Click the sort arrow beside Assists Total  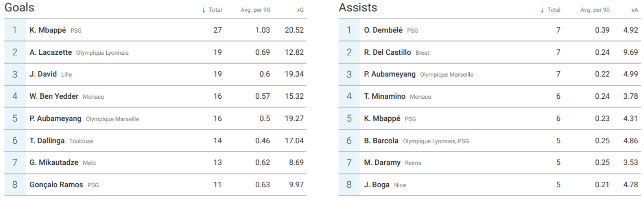pos(542,10)
